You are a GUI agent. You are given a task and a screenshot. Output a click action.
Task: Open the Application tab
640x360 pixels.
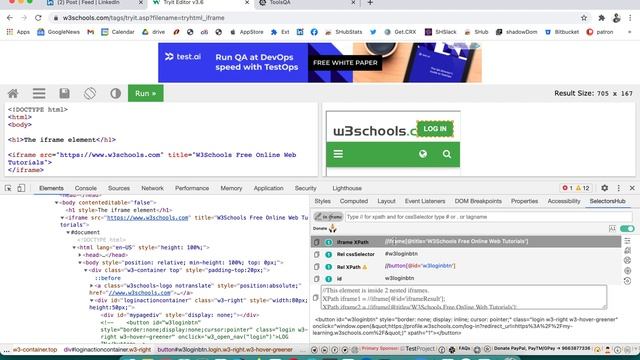pyautogui.click(x=268, y=188)
